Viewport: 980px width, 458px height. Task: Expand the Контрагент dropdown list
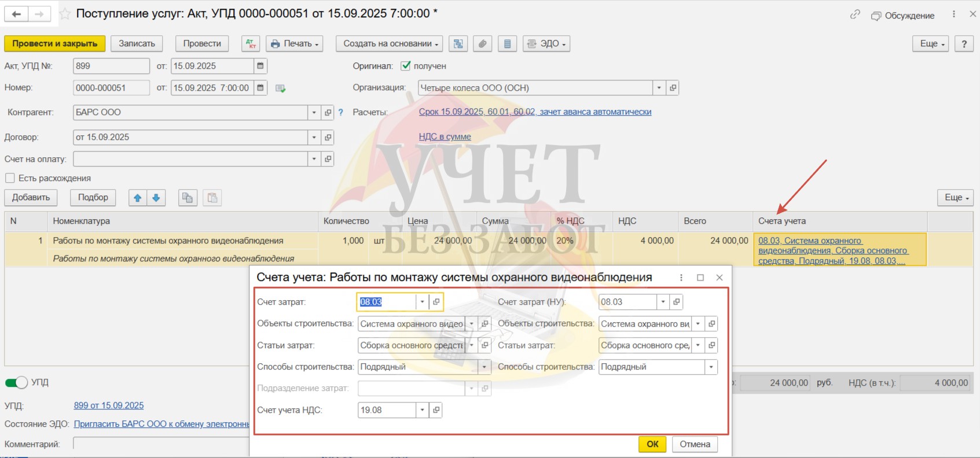314,113
